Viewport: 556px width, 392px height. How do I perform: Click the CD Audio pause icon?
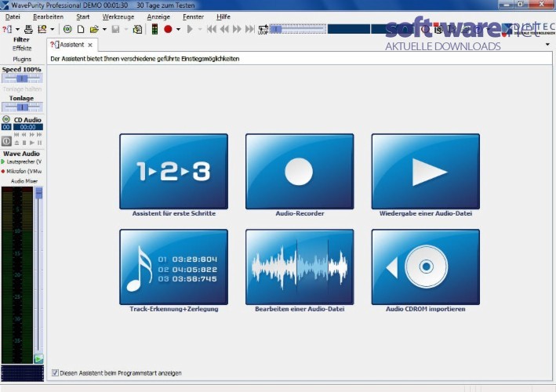point(39,143)
